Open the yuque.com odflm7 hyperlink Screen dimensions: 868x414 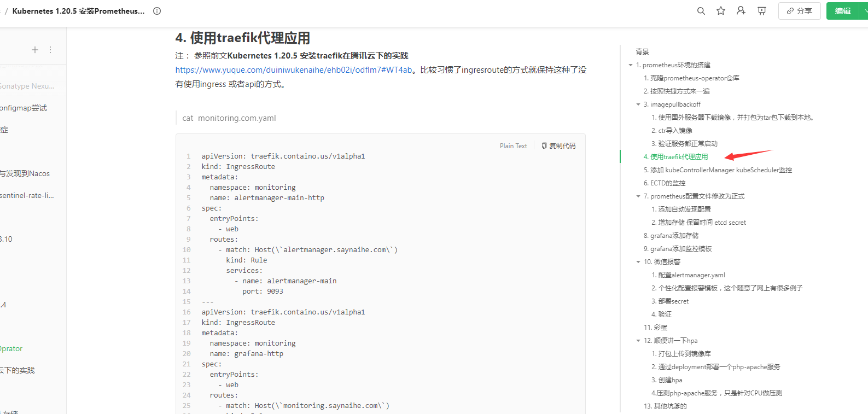tap(294, 70)
